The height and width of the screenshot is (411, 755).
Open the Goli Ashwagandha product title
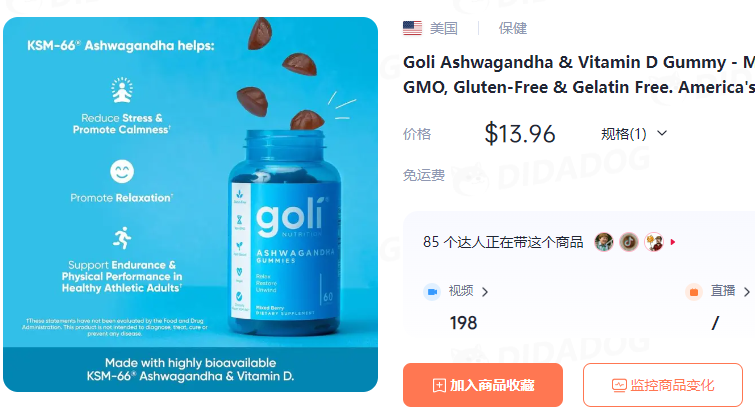(579, 75)
